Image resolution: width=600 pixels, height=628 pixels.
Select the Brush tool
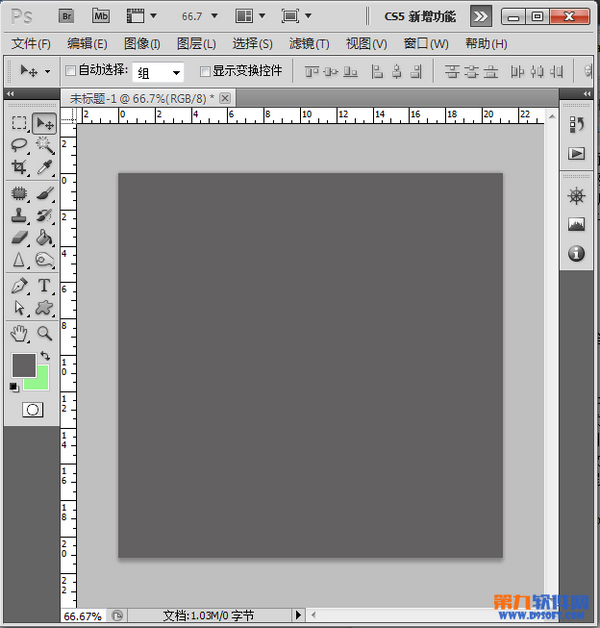pyautogui.click(x=44, y=193)
